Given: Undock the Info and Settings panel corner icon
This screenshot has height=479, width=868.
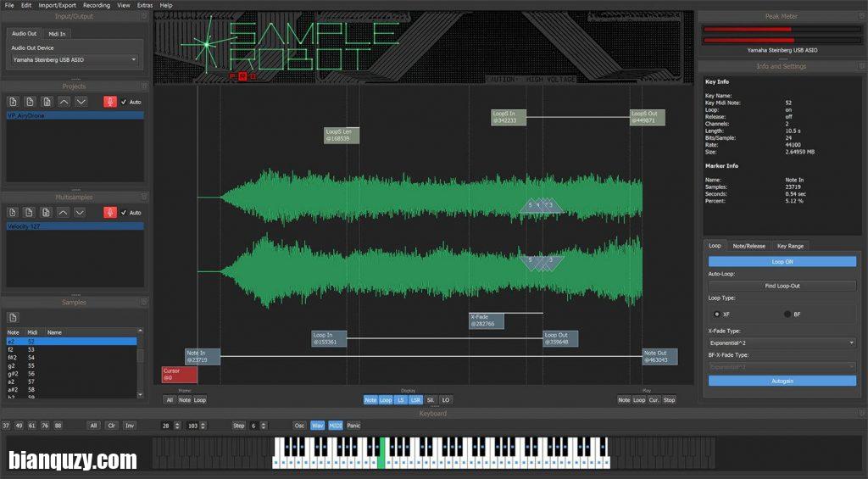Looking at the screenshot, I should point(861,66).
